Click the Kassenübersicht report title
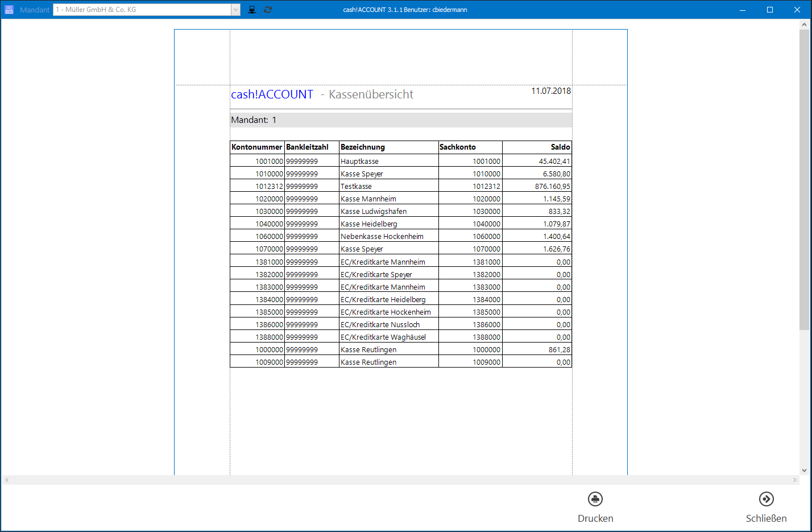The width and height of the screenshot is (812, 532). click(x=371, y=94)
